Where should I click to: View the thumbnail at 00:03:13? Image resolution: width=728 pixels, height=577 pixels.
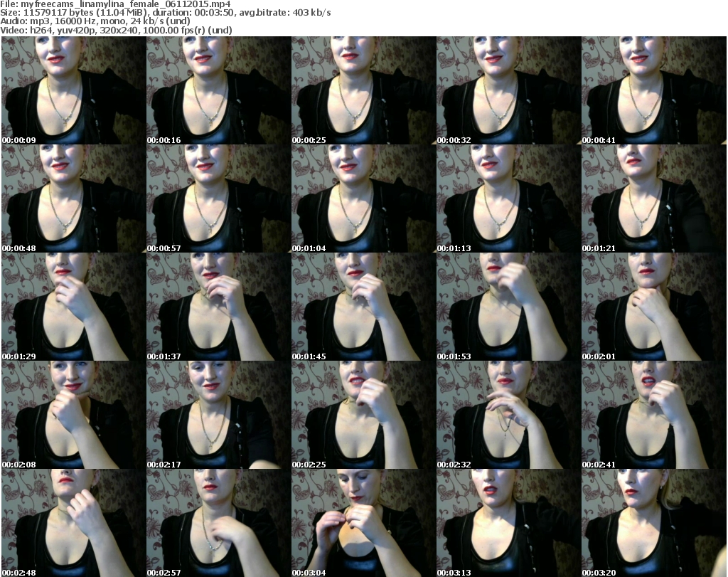tap(509, 523)
